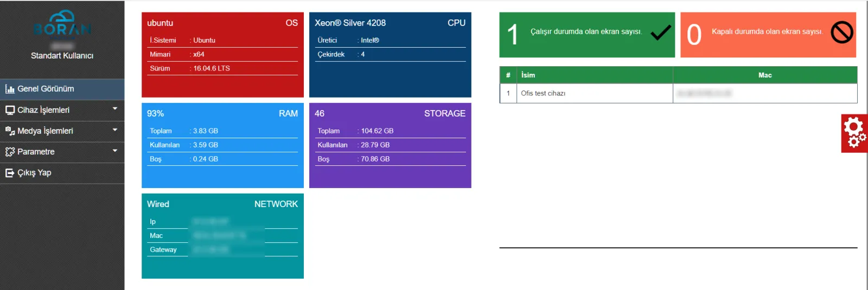Viewport: 868px width, 290px height.
Task: Expand Medya İşlemleri dropdown arrow
Action: pyautogui.click(x=115, y=130)
